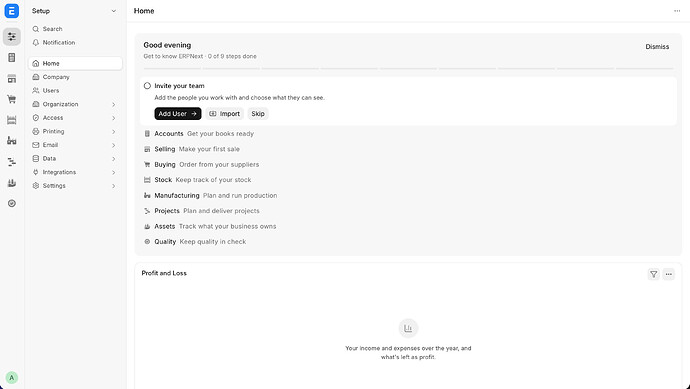The width and height of the screenshot is (690, 389).
Task: Open the Accounting module icon in left rail
Action: 12,58
